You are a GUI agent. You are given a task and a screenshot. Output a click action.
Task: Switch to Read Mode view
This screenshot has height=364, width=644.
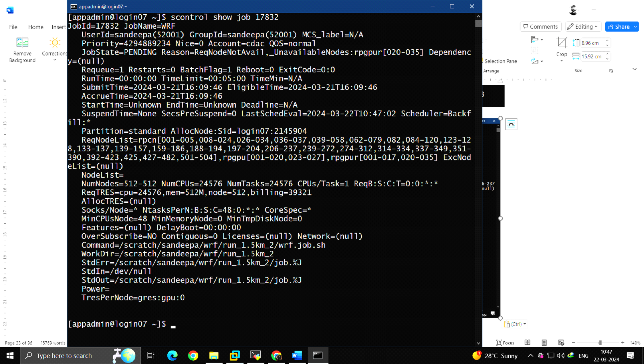pyautogui.click(x=527, y=342)
